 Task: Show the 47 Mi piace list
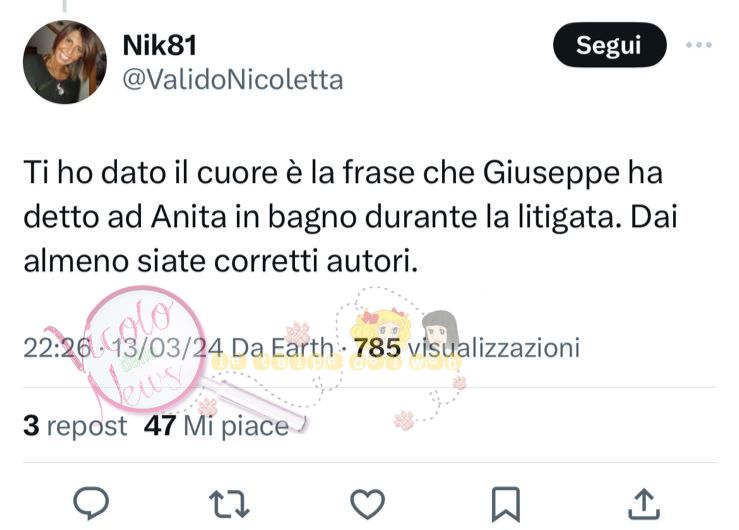(x=216, y=426)
